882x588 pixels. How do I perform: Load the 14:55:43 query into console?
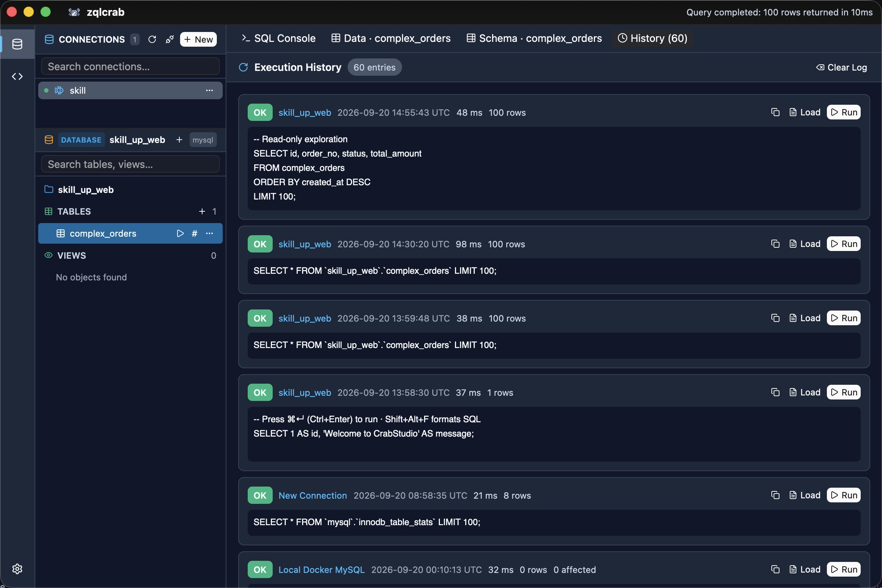(x=804, y=112)
